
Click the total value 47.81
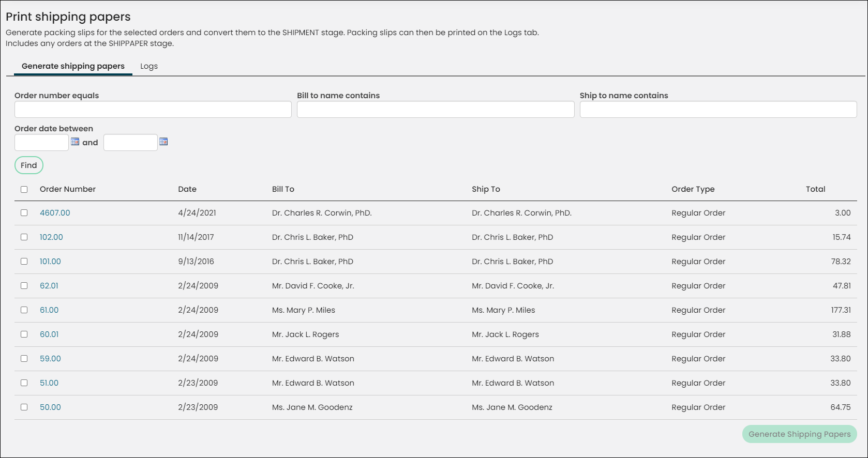[842, 286]
